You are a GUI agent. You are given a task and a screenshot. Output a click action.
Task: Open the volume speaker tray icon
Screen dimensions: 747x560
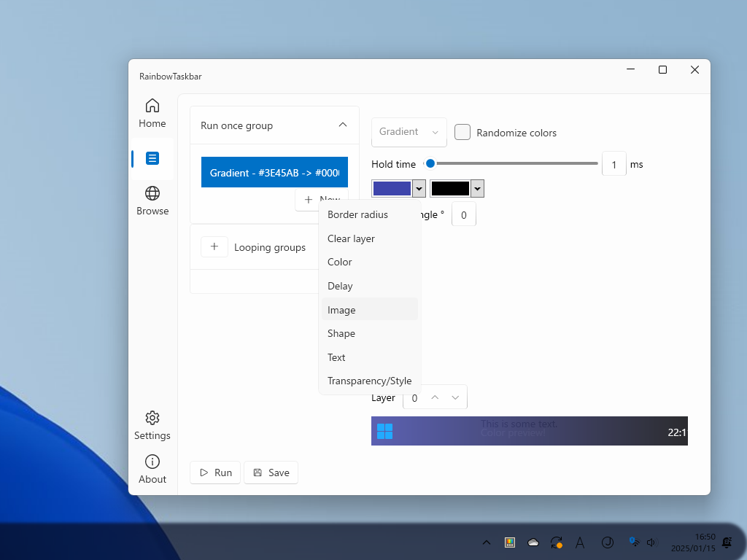click(652, 542)
